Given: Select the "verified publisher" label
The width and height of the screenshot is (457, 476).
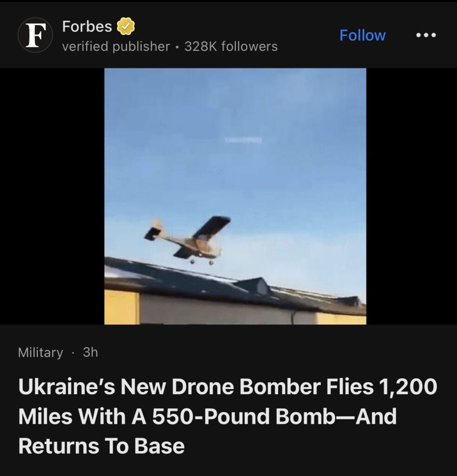Looking at the screenshot, I should (116, 46).
